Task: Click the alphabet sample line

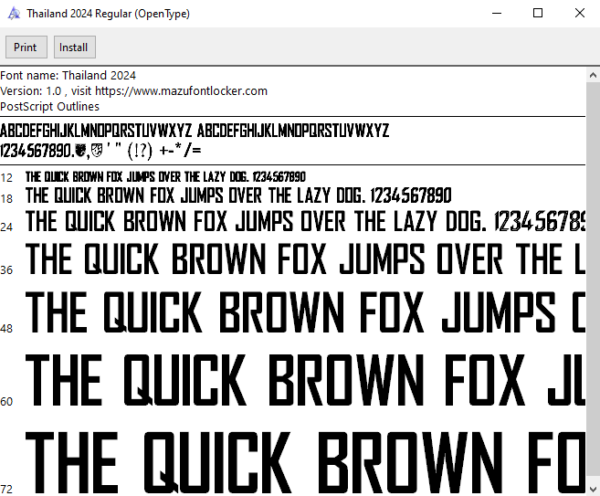Action: point(194,131)
